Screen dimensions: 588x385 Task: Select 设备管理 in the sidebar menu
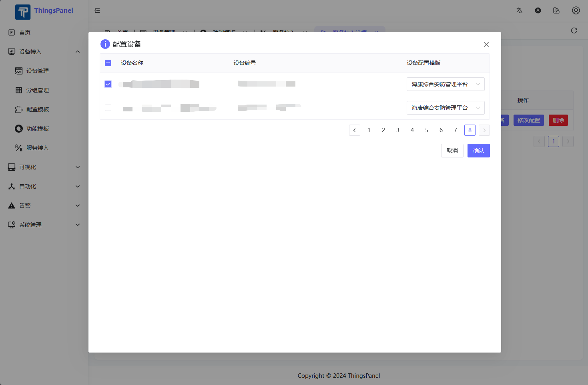(38, 71)
